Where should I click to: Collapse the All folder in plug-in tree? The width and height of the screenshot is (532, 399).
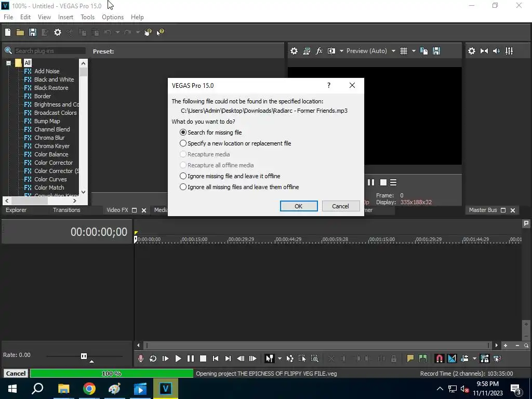click(x=8, y=63)
